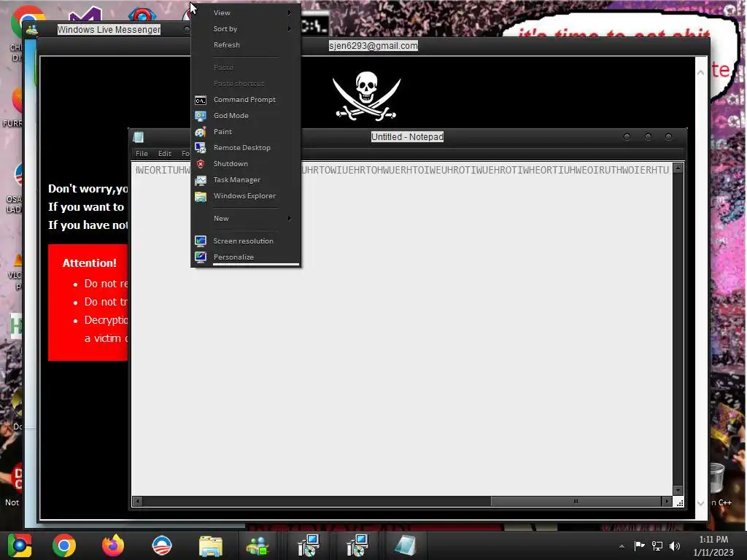Open Notepad's File menu
The width and height of the screenshot is (747, 560).
[142, 154]
